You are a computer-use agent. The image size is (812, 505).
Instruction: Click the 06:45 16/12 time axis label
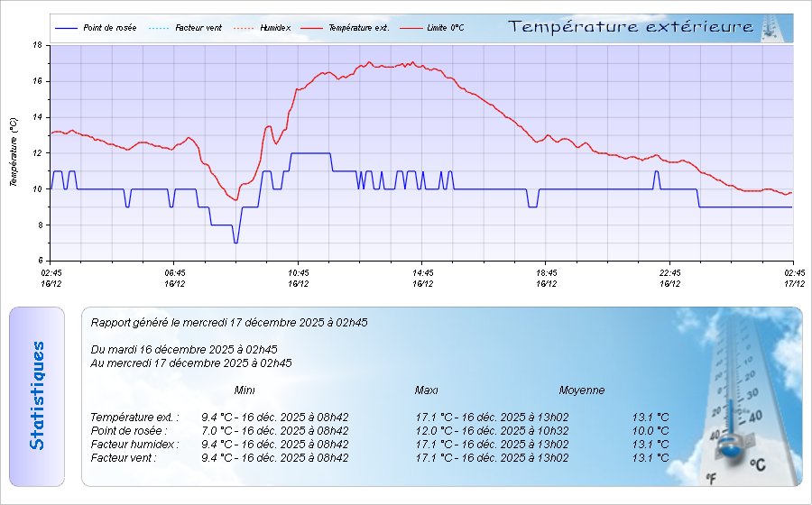pyautogui.click(x=175, y=278)
